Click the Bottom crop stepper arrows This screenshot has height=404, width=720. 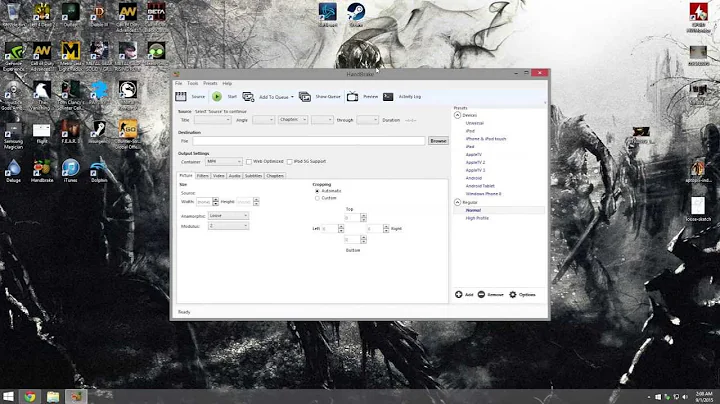click(x=363, y=239)
